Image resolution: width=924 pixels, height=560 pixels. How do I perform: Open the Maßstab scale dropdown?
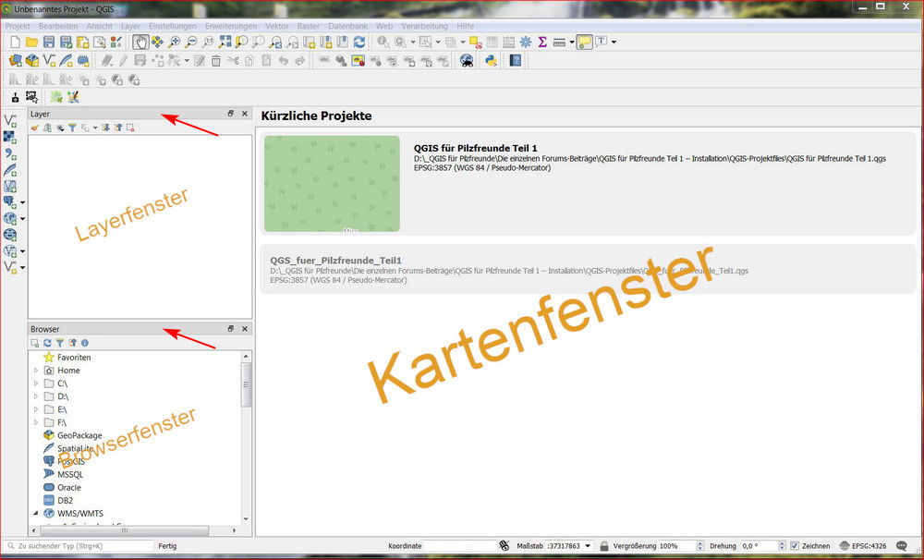588,546
